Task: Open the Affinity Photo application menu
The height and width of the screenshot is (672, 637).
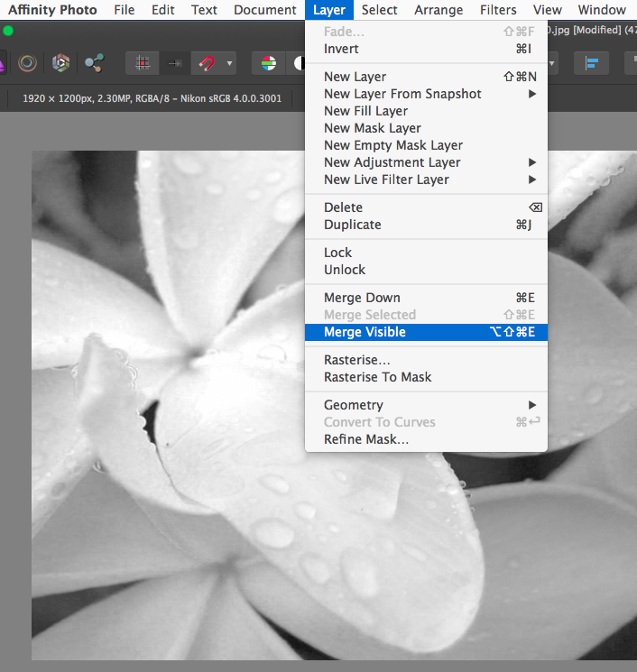Action: pos(52,10)
